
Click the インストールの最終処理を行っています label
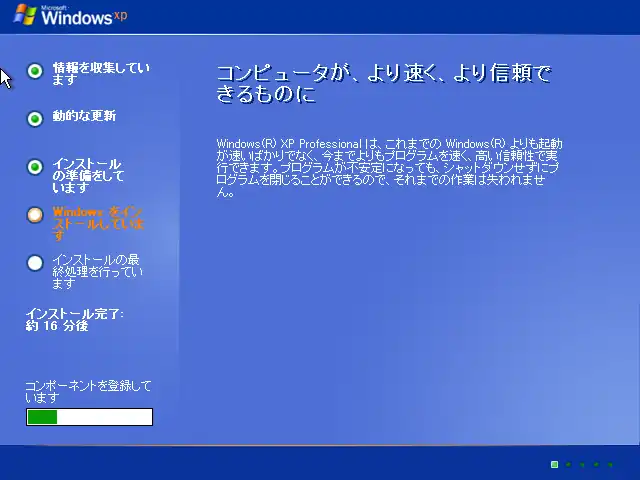click(x=98, y=271)
